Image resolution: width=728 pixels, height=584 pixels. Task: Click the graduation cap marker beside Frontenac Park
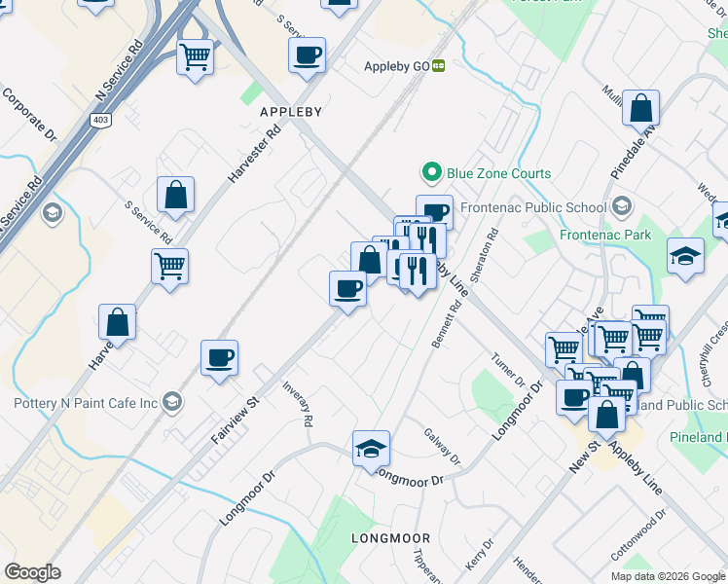coord(686,257)
